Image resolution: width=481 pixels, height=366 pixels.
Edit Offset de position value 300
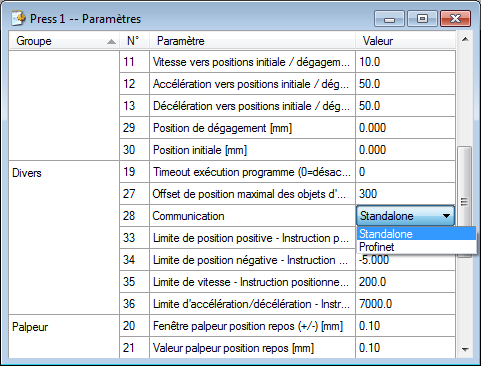[x=405, y=194]
